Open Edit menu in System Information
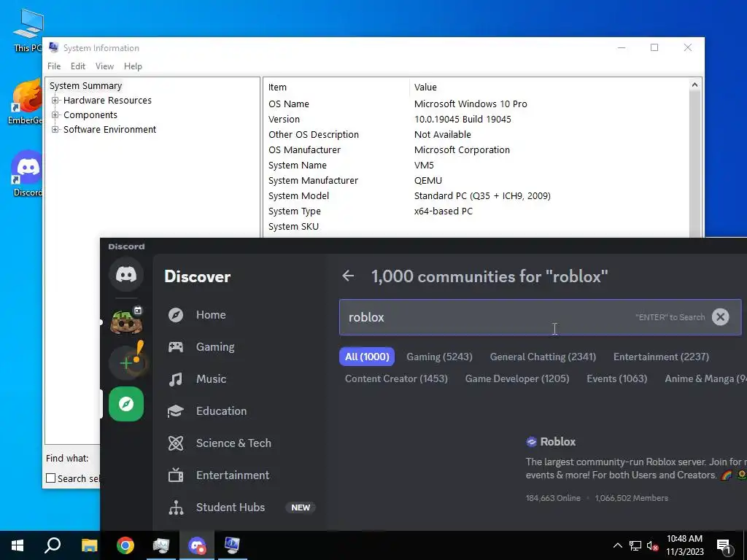747x560 pixels. 77,66
